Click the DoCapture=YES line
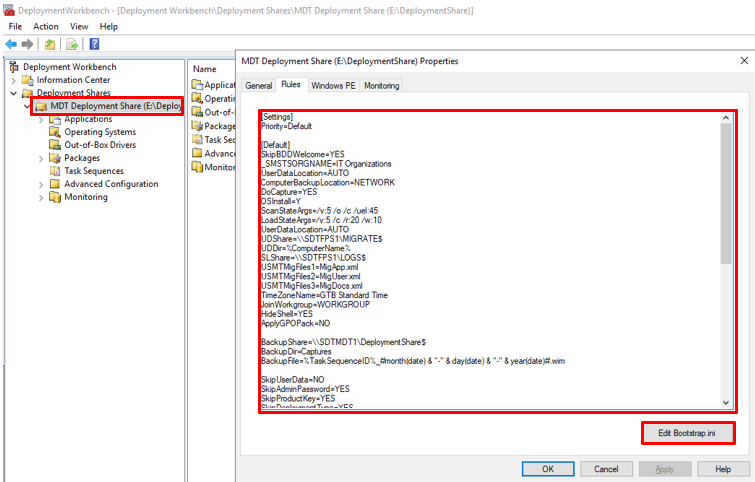 pos(289,192)
